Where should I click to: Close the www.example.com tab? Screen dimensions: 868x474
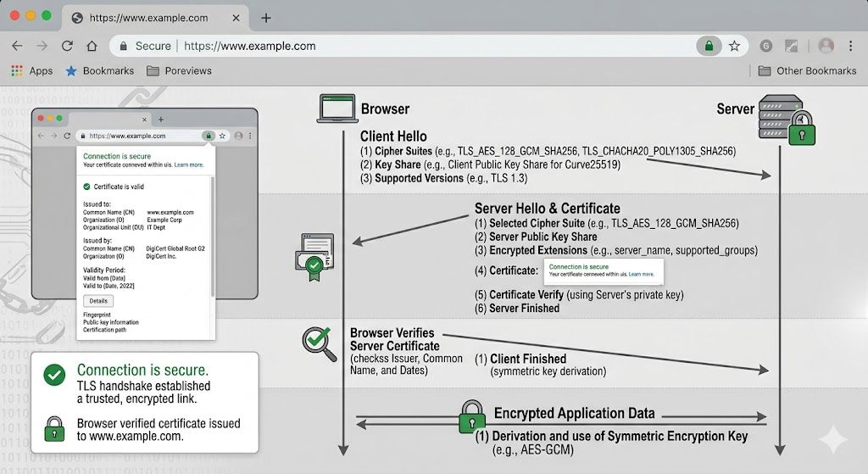coord(236,18)
